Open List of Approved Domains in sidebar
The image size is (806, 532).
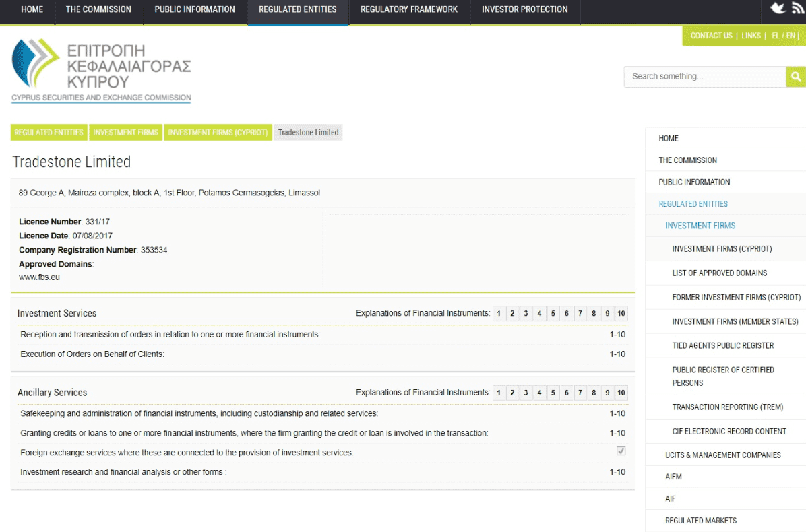[x=719, y=273]
